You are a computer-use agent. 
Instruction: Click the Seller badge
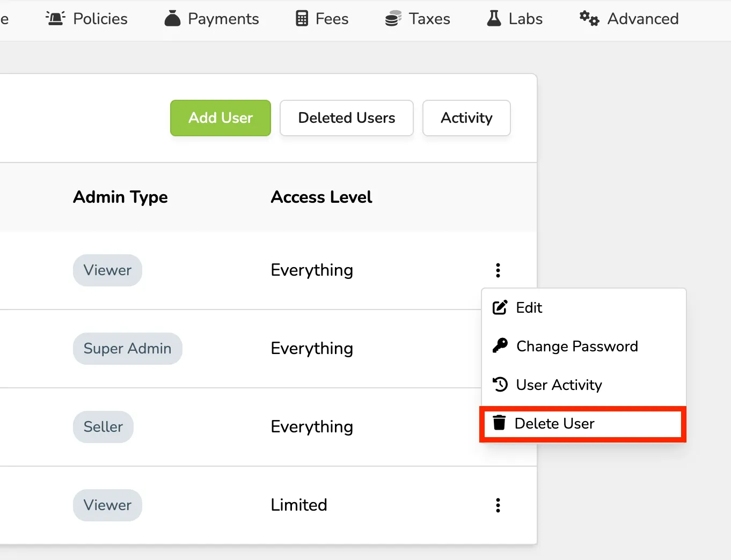pos(103,427)
